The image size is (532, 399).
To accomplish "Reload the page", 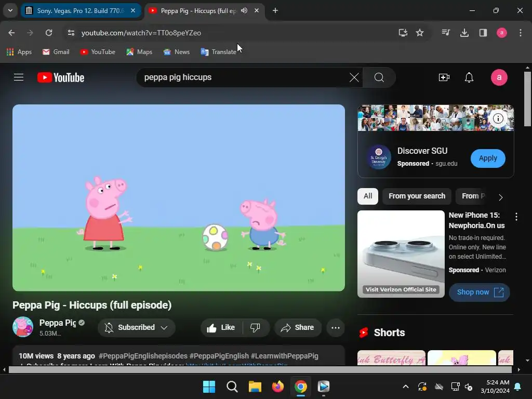I will (49, 33).
